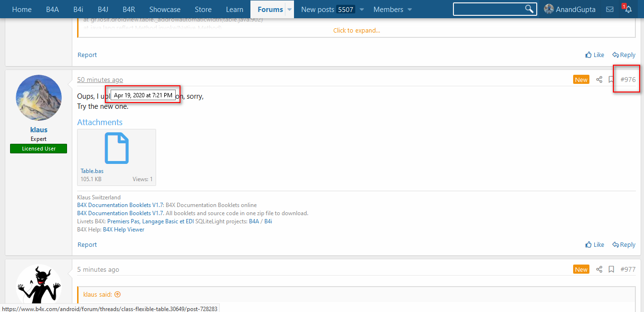The width and height of the screenshot is (644, 312).
Task: Open Premiers Pas, Langage Basic et EDI link
Action: (150, 221)
